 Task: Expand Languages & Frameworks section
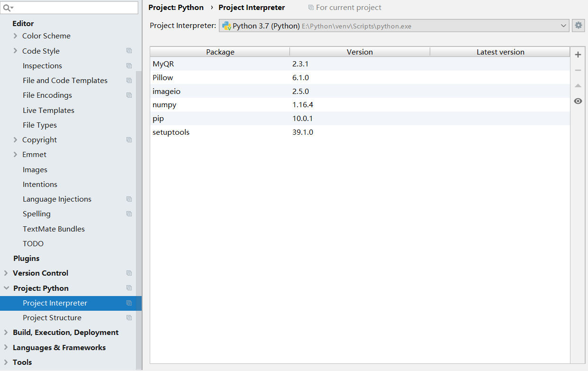(x=6, y=347)
